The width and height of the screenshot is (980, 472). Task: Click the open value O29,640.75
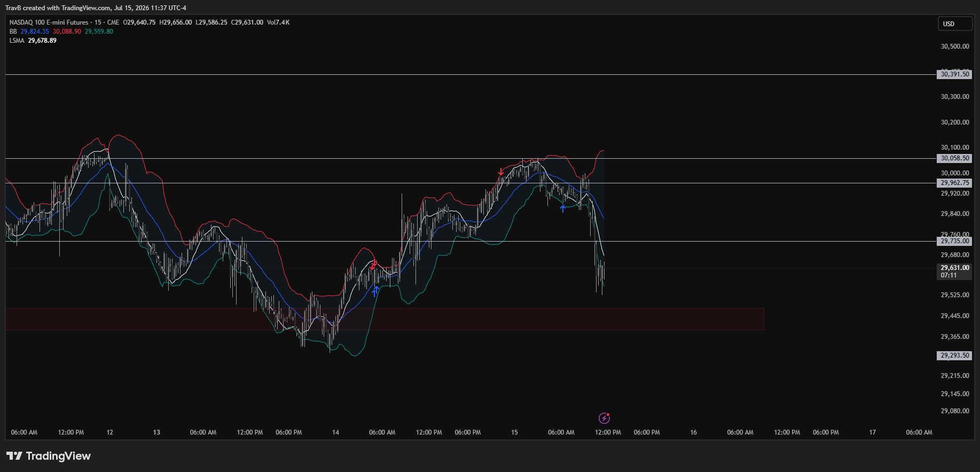(x=139, y=22)
